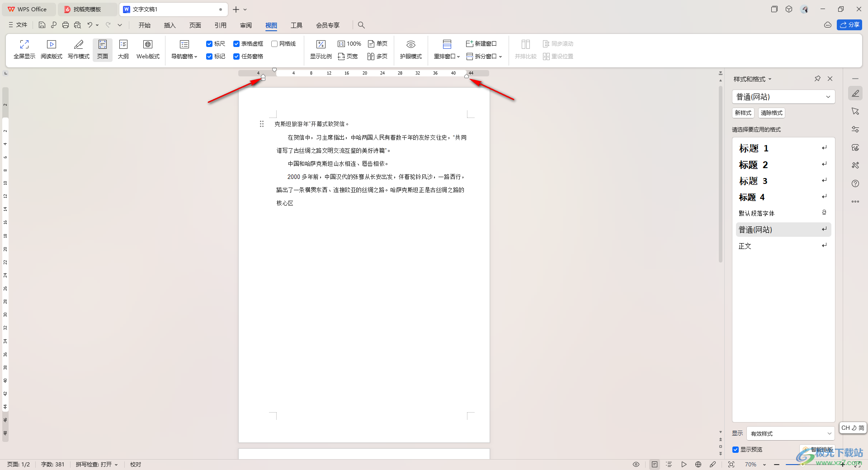Uncheck the 显示预览 checkbox
The height and width of the screenshot is (470, 868).
(x=736, y=450)
